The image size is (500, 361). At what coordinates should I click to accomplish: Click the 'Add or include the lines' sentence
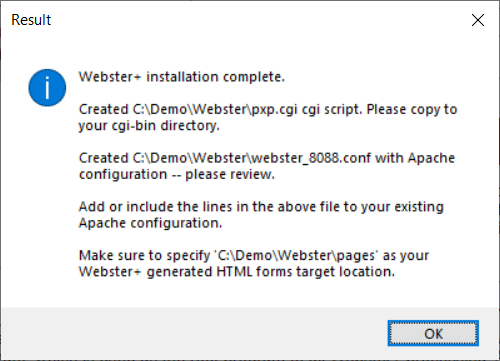[155, 207]
